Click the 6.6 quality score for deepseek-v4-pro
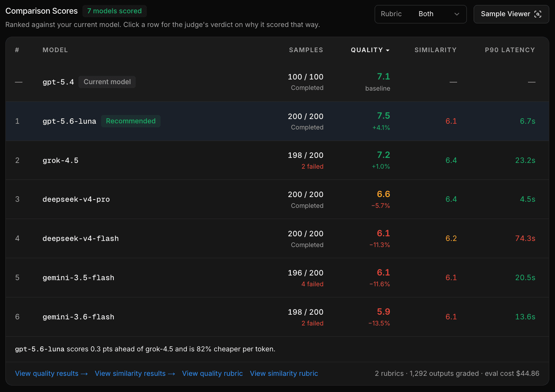The image size is (555, 392). coord(383,194)
